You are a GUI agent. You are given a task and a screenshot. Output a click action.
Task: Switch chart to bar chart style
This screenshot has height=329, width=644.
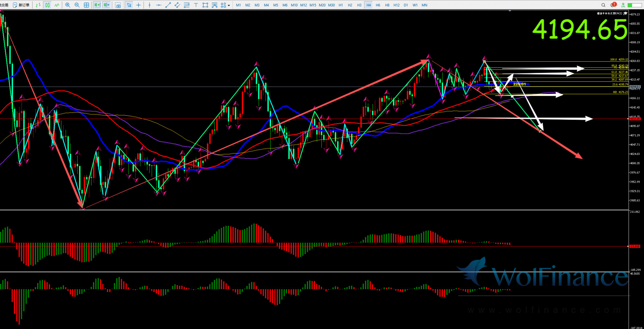coord(38,5)
